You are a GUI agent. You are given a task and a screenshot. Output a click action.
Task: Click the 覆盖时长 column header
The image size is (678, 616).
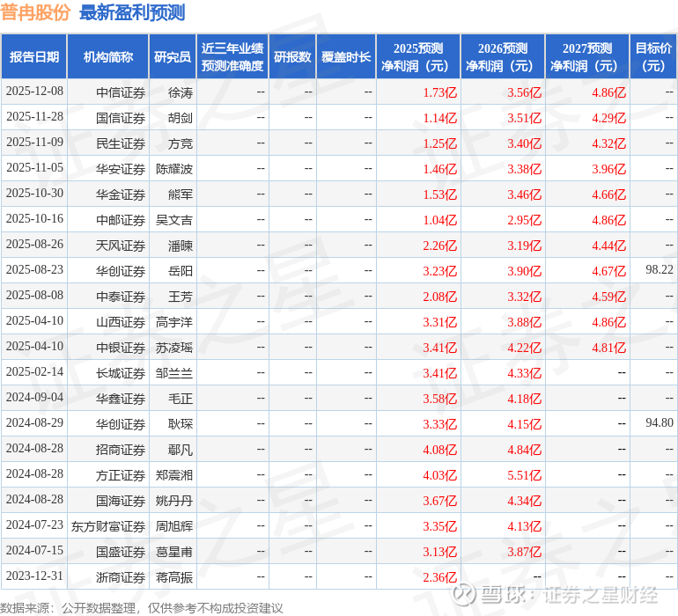pos(346,56)
